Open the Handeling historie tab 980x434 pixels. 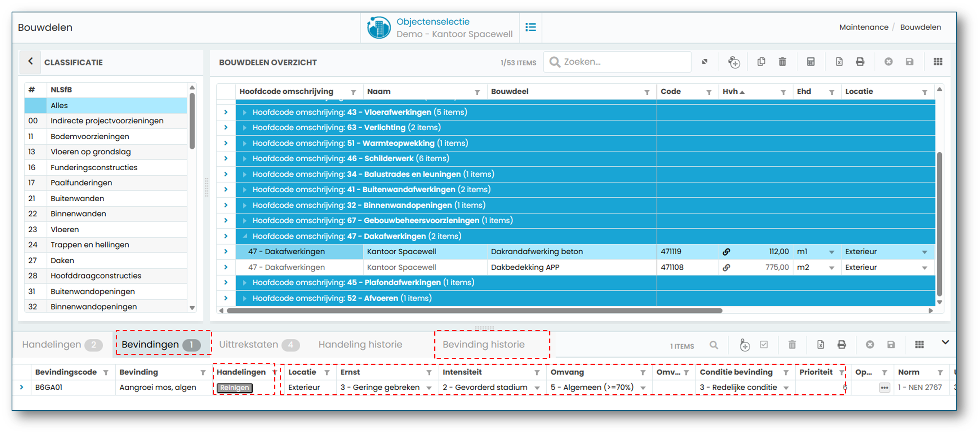(x=360, y=345)
